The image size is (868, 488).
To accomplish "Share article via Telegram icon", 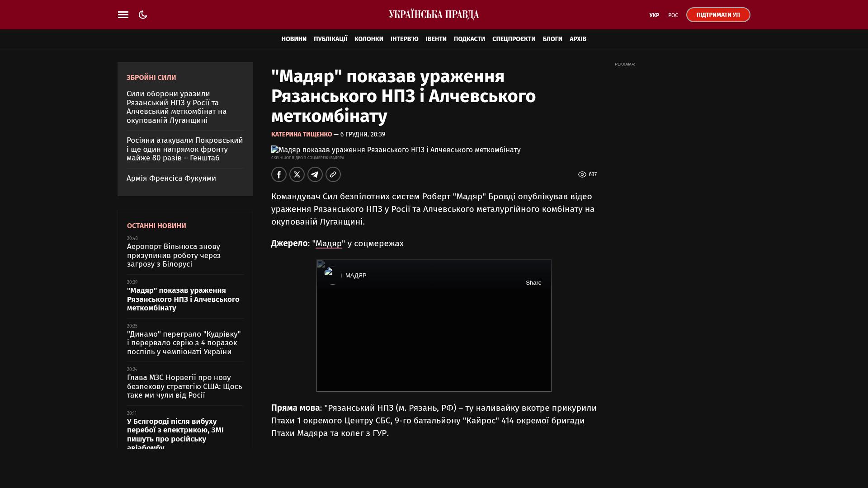I will click(315, 174).
